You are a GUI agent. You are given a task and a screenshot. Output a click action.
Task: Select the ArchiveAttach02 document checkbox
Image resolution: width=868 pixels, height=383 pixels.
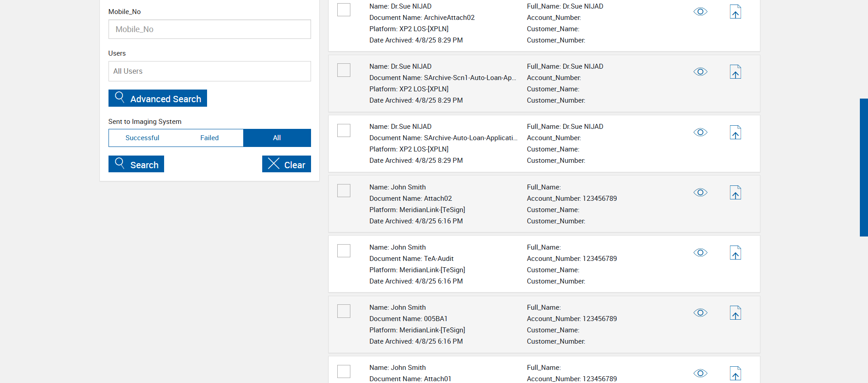tap(344, 10)
